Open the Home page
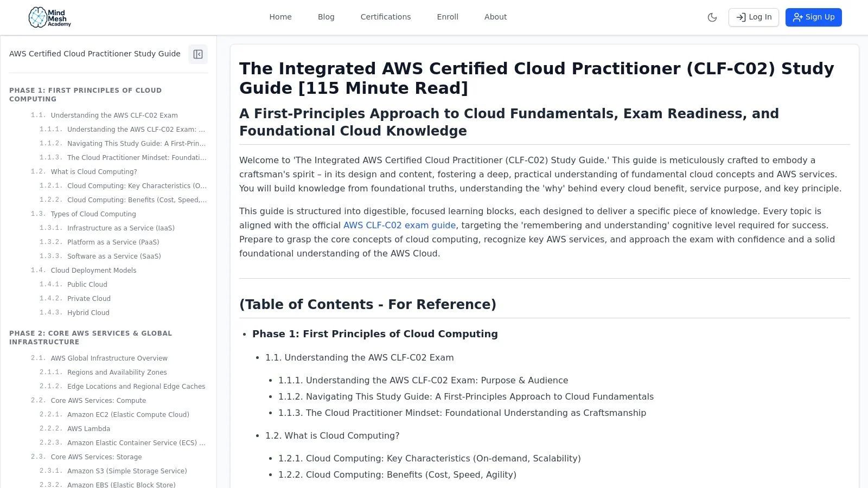Image resolution: width=868 pixels, height=488 pixels. (280, 17)
